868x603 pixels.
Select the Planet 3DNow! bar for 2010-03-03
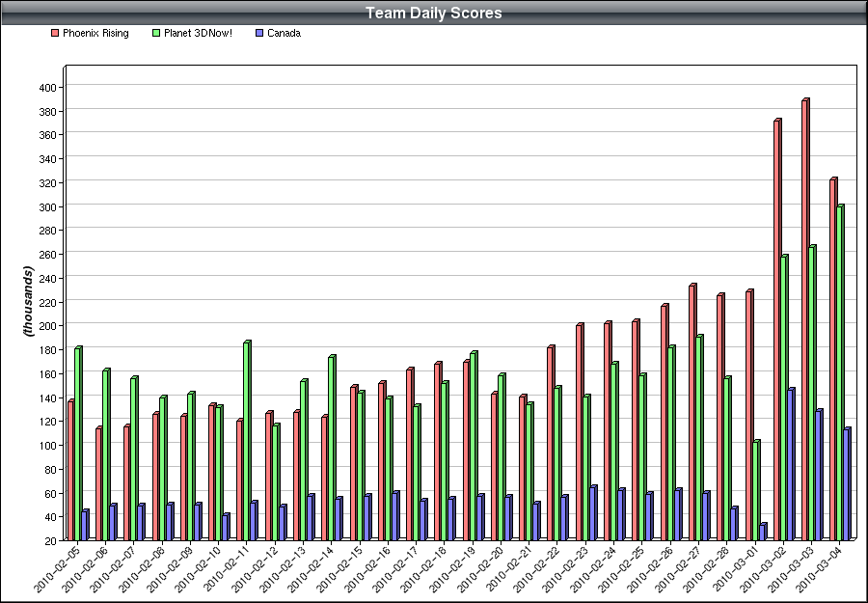click(812, 393)
